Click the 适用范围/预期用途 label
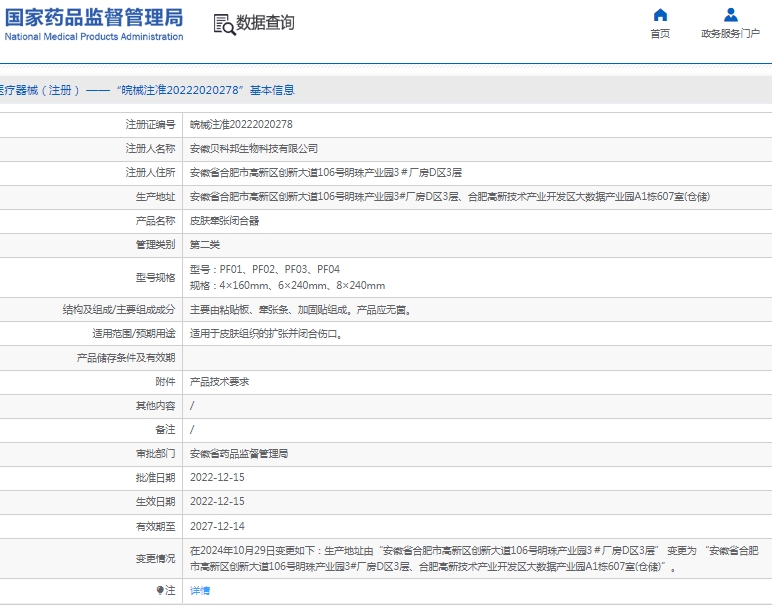The image size is (772, 606). point(133,334)
